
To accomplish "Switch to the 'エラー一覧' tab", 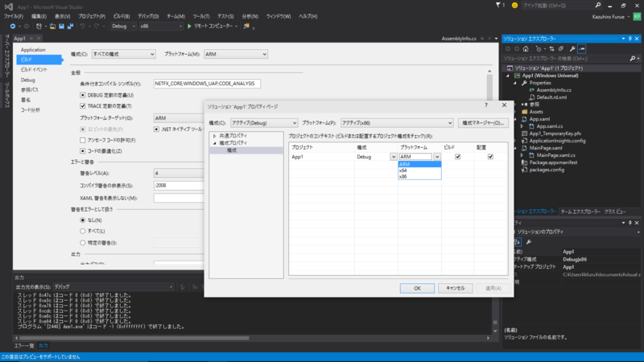I will click(x=24, y=346).
